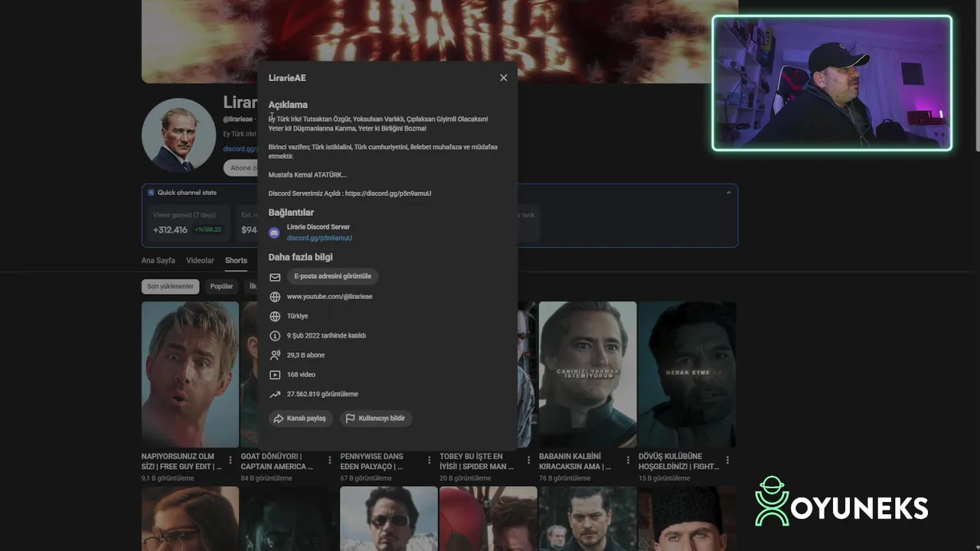Click the 29,3 B abone text

pyautogui.click(x=306, y=355)
